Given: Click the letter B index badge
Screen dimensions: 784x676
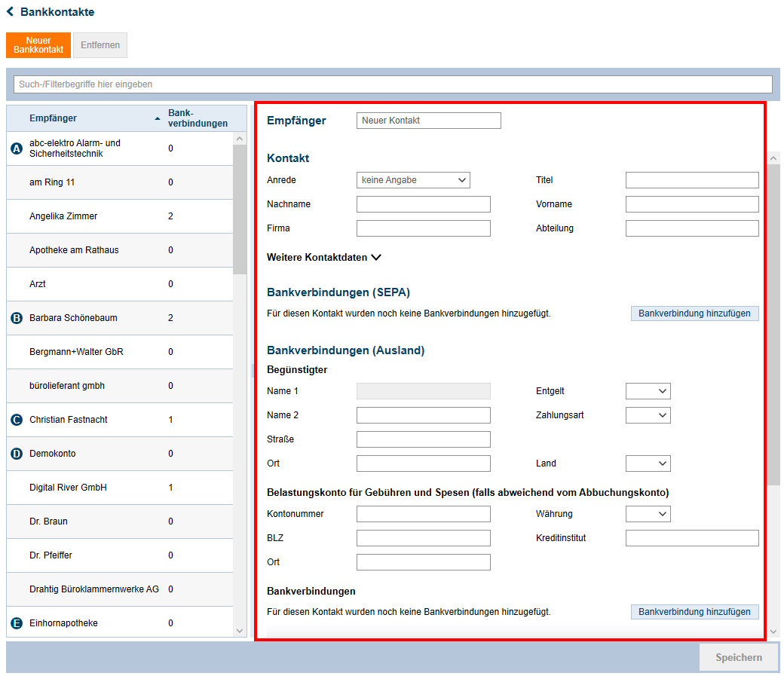Looking at the screenshot, I should click(17, 318).
